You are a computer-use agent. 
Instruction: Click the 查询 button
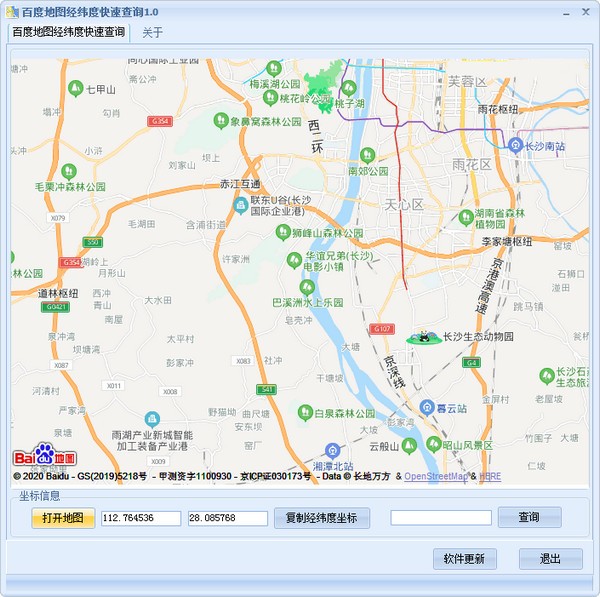(x=530, y=517)
